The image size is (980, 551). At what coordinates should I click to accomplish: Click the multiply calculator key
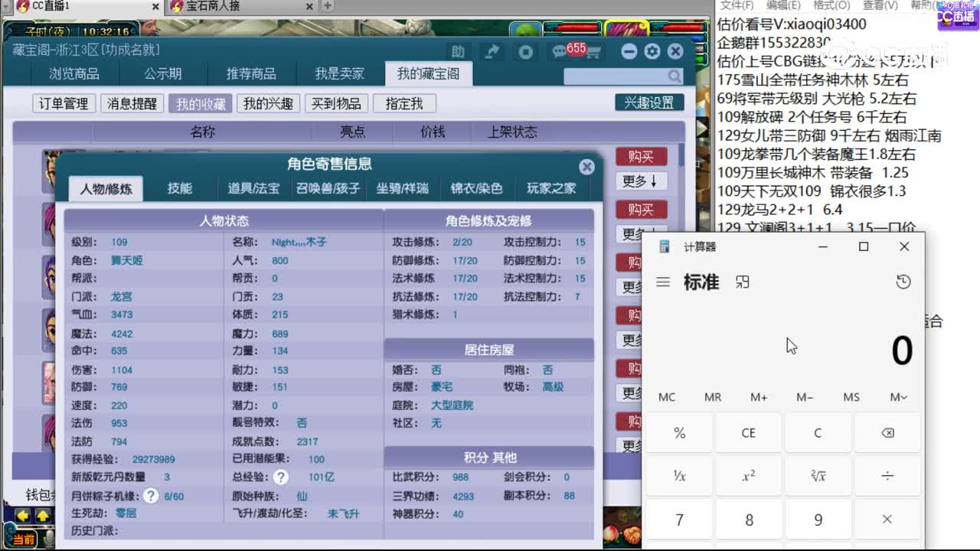tap(887, 520)
